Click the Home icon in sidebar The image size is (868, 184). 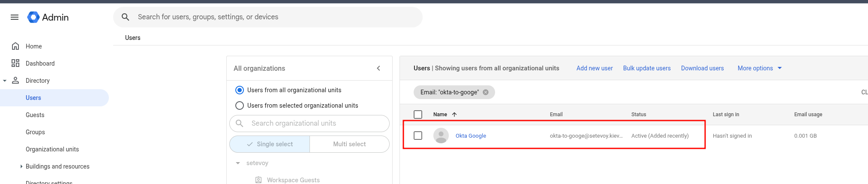coord(15,46)
